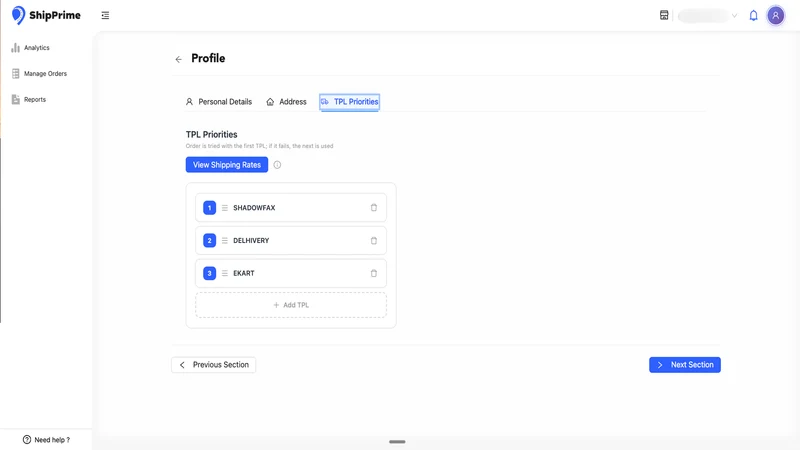
Task: Open notifications bell
Action: (753, 15)
